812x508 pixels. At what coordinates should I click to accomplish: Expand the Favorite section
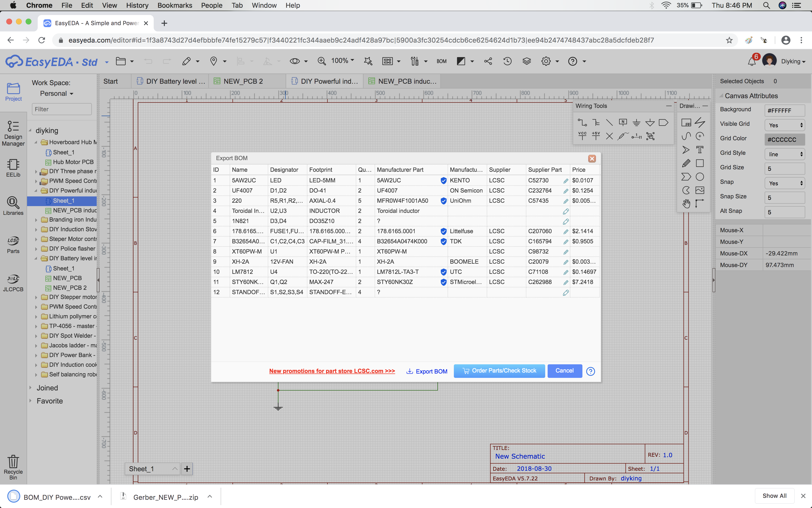pos(30,401)
